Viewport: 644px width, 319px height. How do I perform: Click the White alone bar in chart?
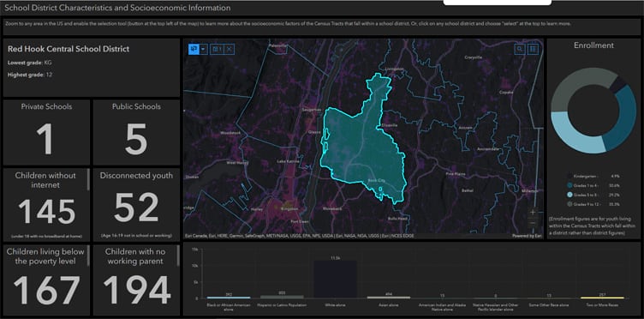335,280
